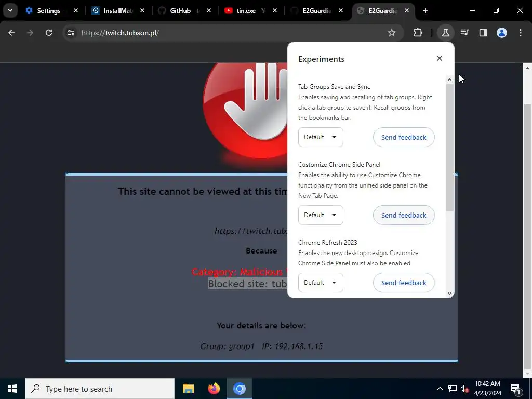Click the Chrome taskbar icon

[239, 389]
